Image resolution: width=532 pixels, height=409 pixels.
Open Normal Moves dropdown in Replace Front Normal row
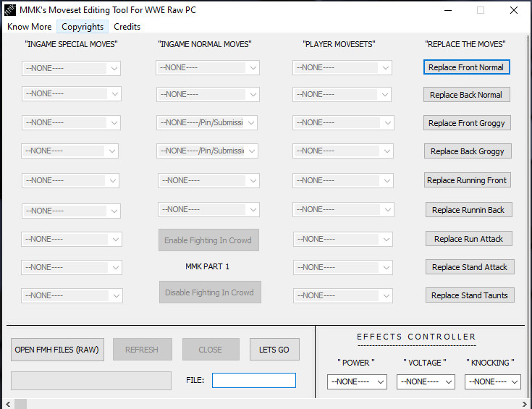pyautogui.click(x=208, y=67)
